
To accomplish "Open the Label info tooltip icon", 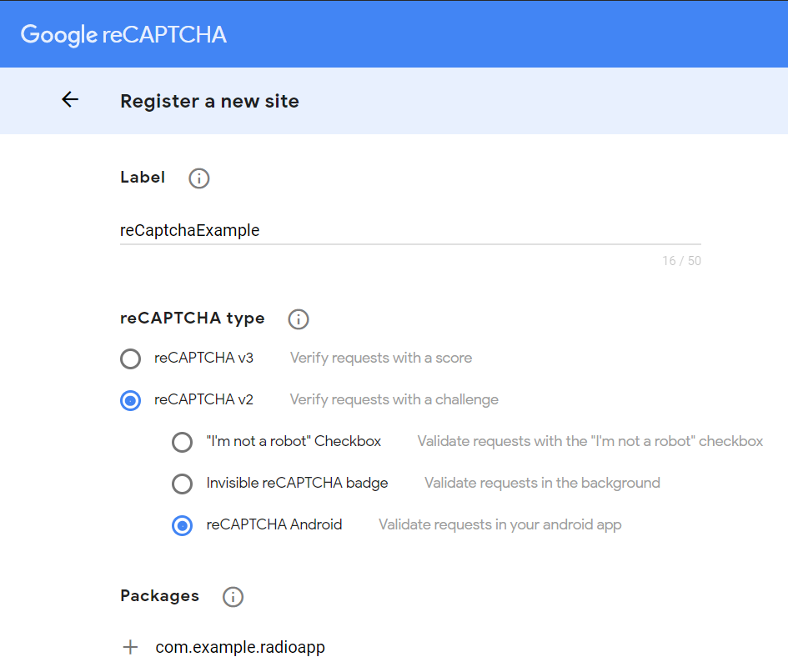I will coord(199,178).
